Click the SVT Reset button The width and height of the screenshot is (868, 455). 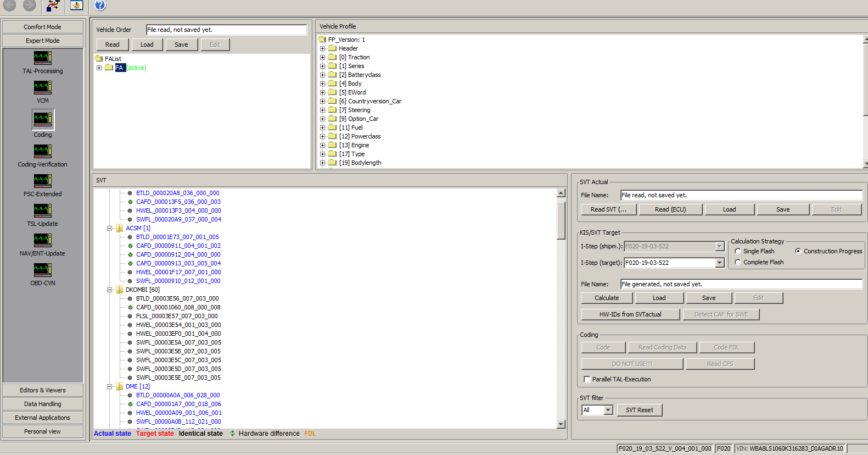tap(640, 410)
